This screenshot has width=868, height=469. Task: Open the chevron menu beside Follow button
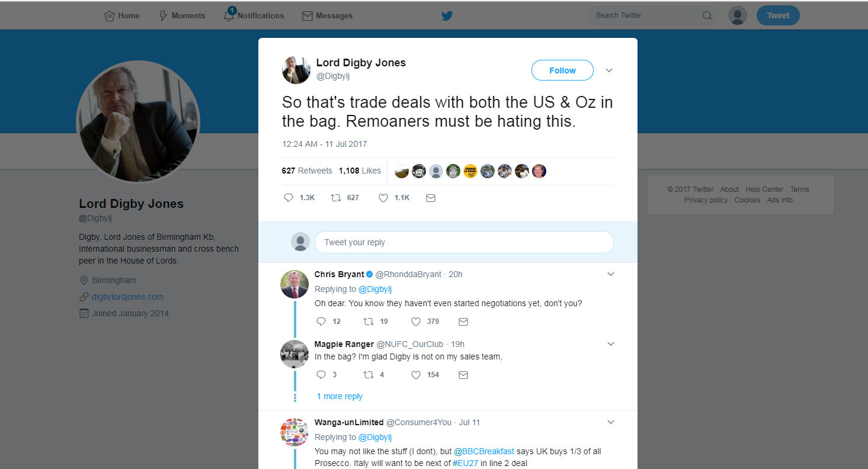[609, 70]
